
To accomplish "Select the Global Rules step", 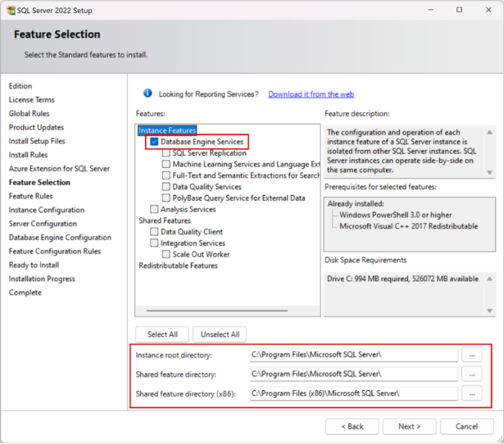I will (x=29, y=114).
